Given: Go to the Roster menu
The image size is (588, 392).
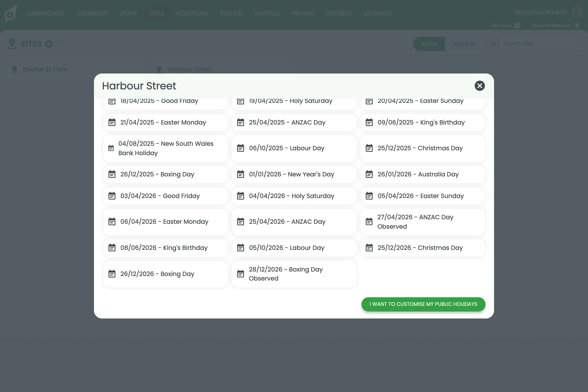Looking at the screenshot, I should 231,13.
